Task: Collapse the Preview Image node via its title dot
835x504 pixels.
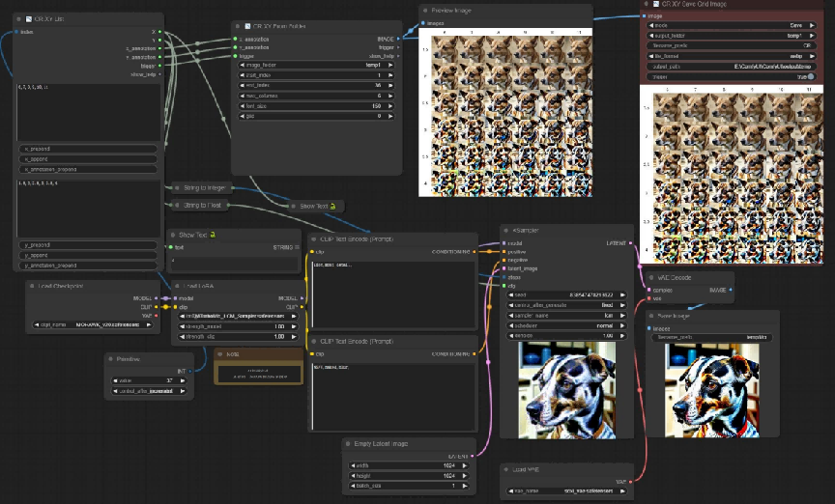Action: tap(425, 11)
